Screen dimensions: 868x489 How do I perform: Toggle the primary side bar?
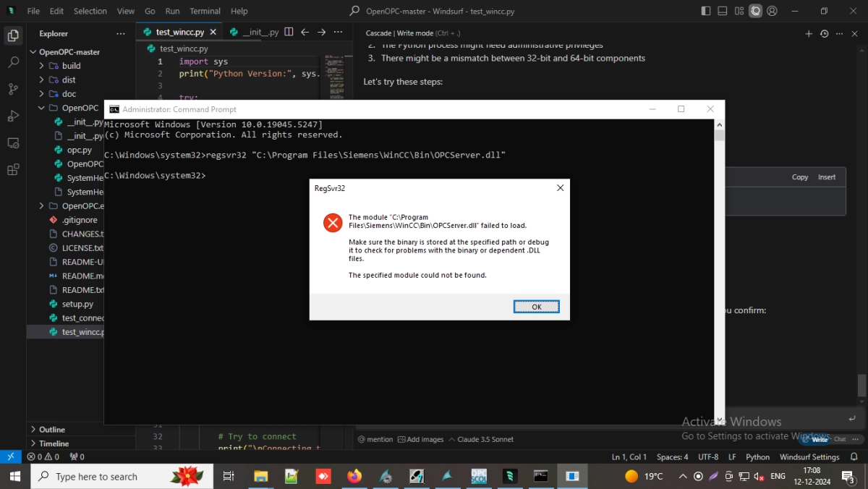(706, 11)
